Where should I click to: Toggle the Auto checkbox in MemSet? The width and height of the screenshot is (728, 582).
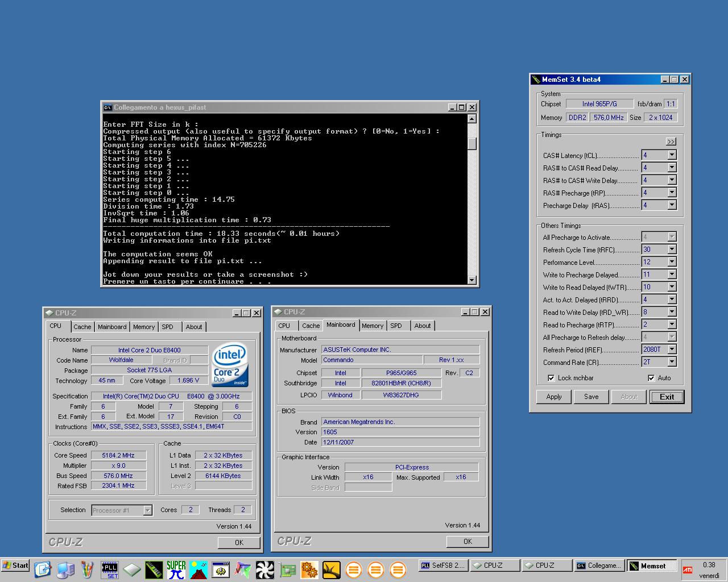click(x=651, y=378)
